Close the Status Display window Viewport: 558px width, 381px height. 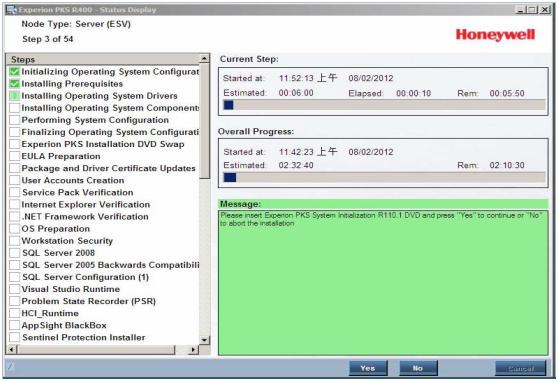[545, 10]
